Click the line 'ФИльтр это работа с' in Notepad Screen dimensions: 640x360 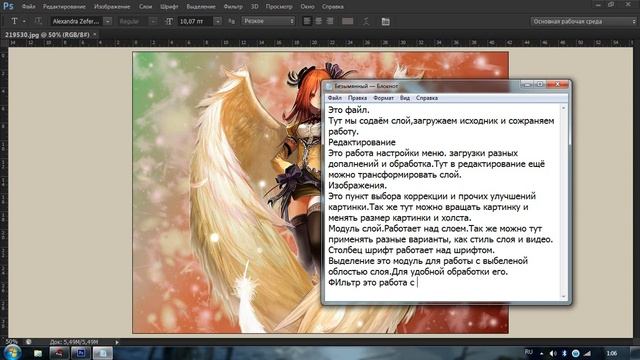[371, 282]
